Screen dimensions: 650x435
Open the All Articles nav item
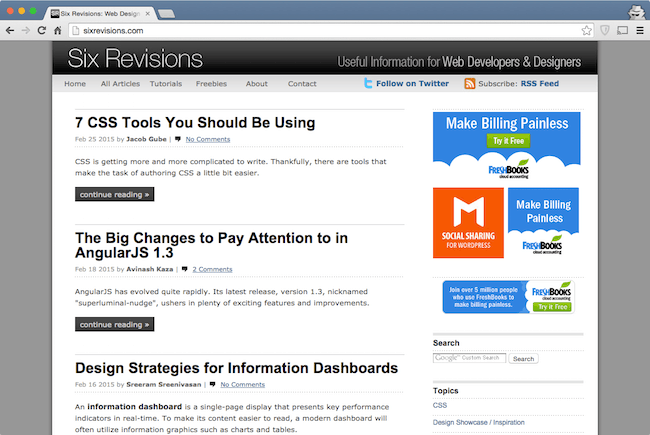coord(120,84)
